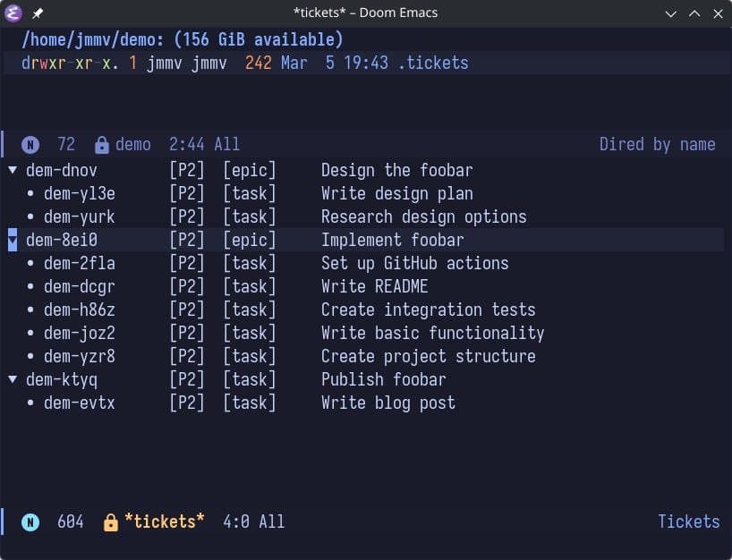Click the Normal-state N badge on the demo modeline
This screenshot has width=732, height=560.
[x=30, y=144]
